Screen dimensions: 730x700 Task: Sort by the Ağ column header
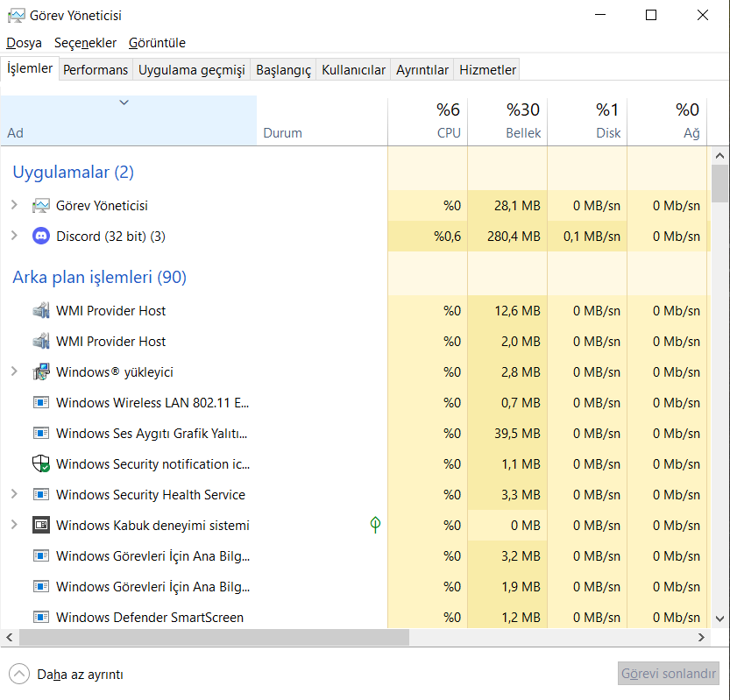coord(667,121)
